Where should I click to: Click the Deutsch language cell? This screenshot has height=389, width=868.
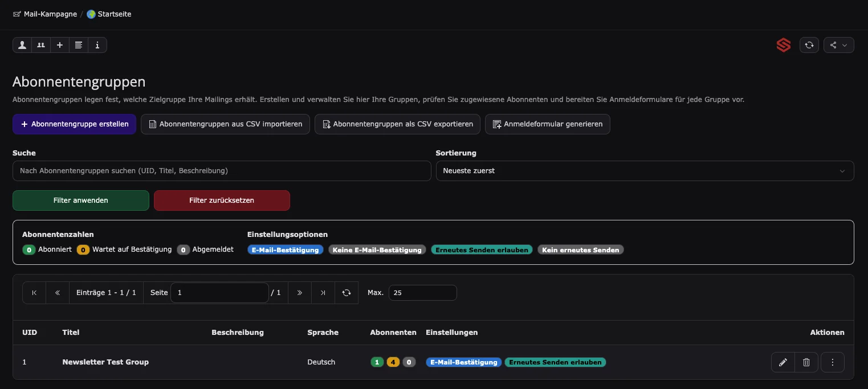coord(321,362)
